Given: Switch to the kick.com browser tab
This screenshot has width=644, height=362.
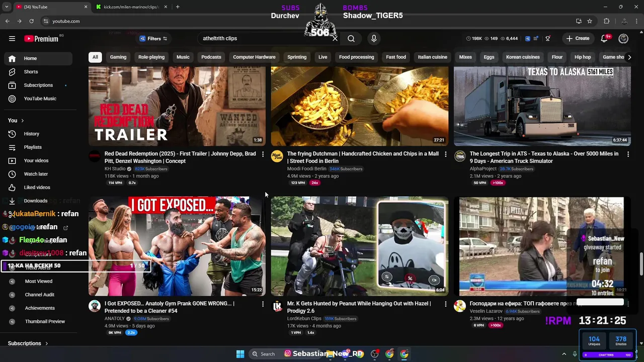Looking at the screenshot, I should pyautogui.click(x=131, y=7).
